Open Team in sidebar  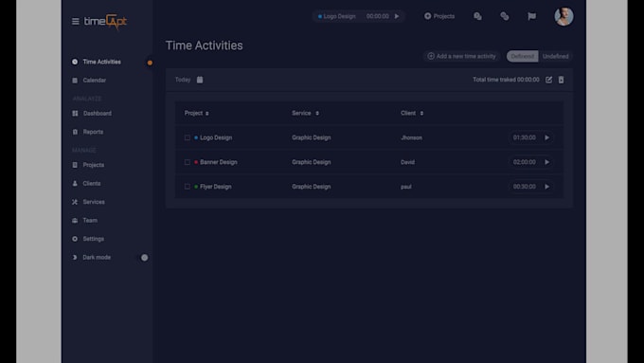90,220
